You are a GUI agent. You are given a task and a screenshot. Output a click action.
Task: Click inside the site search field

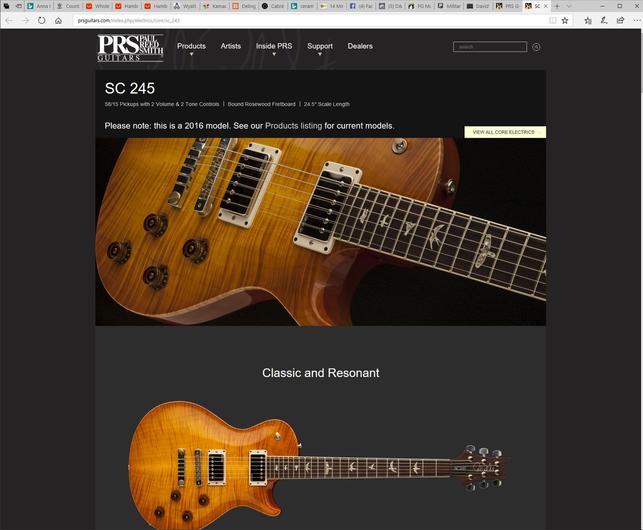click(490, 47)
